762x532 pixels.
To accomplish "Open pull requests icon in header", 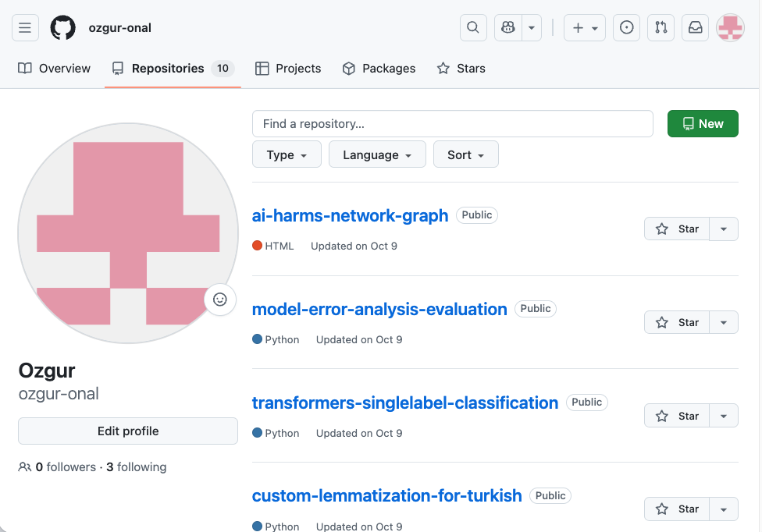I will click(661, 28).
